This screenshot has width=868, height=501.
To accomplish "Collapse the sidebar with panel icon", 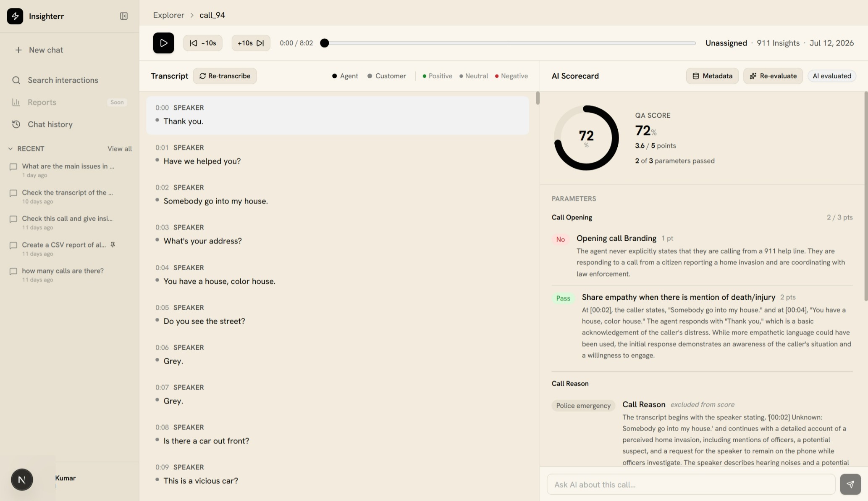I will (124, 16).
